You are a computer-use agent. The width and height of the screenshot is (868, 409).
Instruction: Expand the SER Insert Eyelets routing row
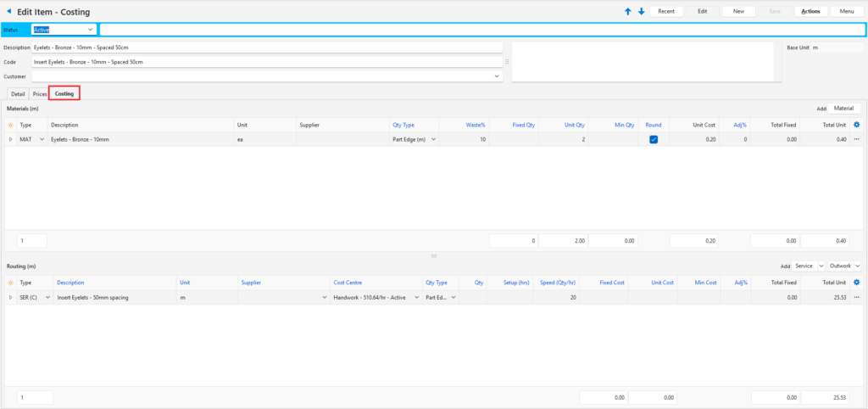[11, 297]
